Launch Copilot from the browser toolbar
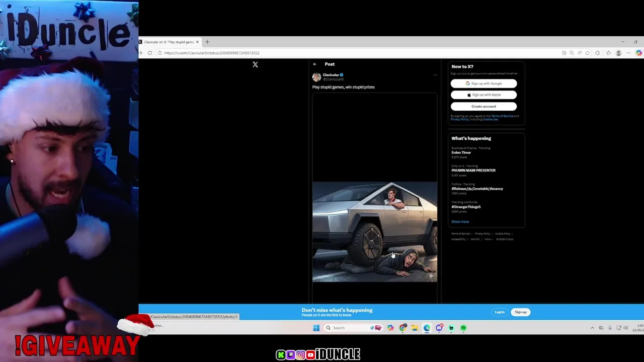This screenshot has width=644, height=362. 639,53
